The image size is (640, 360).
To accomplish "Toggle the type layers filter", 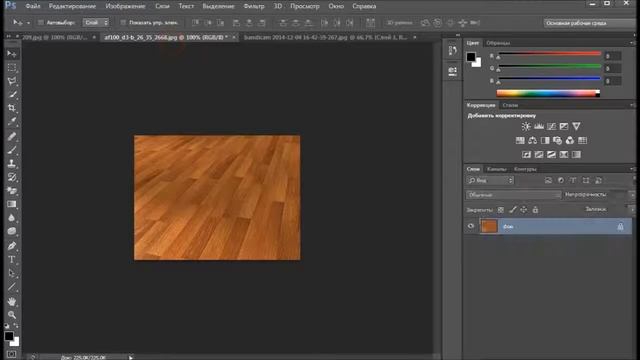I will tap(573, 180).
